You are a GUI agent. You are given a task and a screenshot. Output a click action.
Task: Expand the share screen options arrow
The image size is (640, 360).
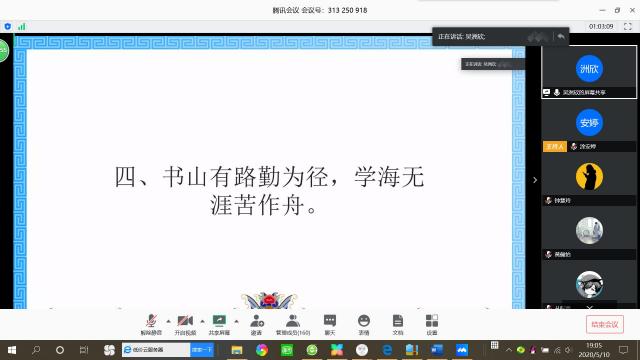(x=236, y=321)
